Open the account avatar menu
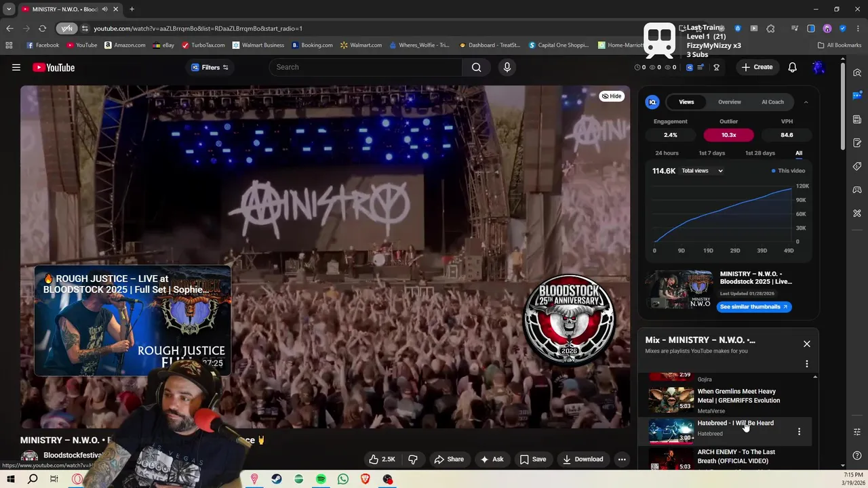Screen dimensions: 868x488 [x=818, y=67]
